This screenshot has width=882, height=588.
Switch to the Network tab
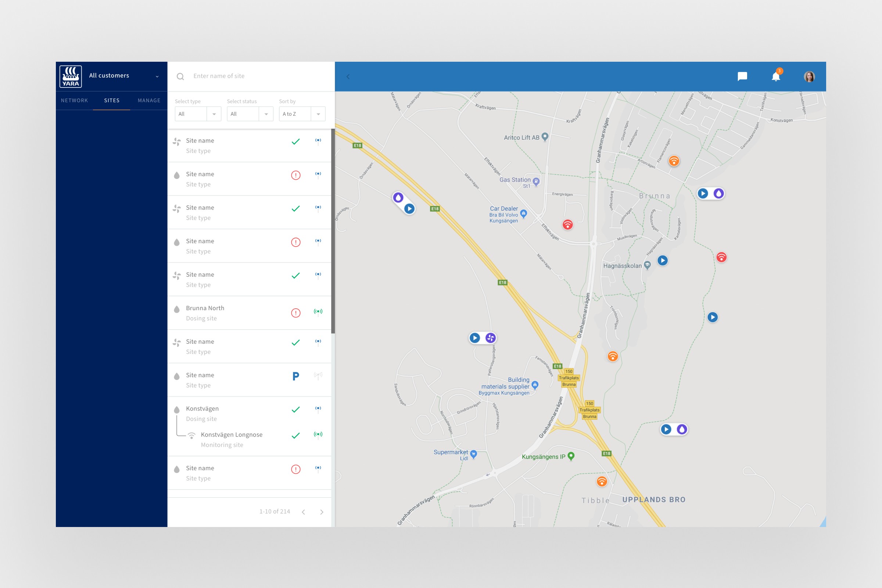click(74, 100)
